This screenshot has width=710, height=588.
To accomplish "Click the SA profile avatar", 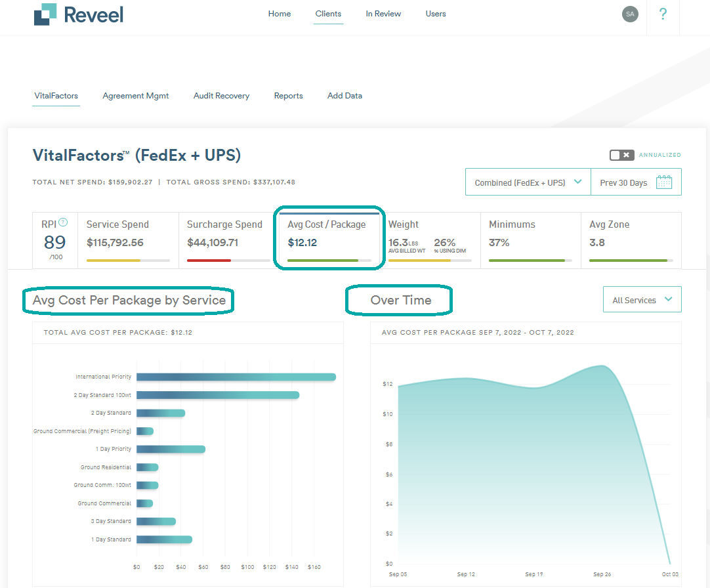I will (630, 14).
